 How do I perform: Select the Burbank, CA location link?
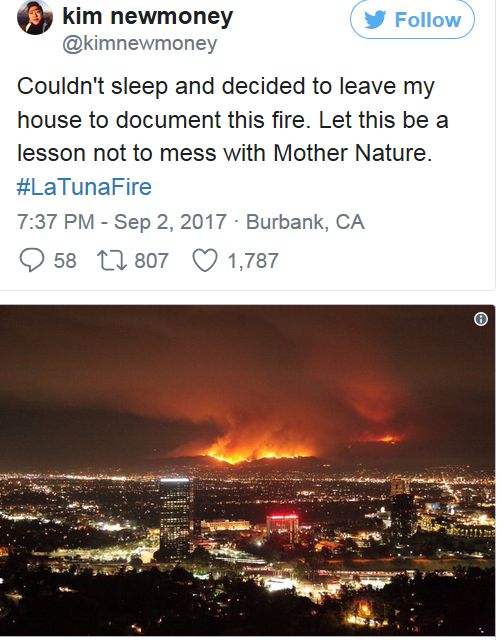(x=305, y=222)
